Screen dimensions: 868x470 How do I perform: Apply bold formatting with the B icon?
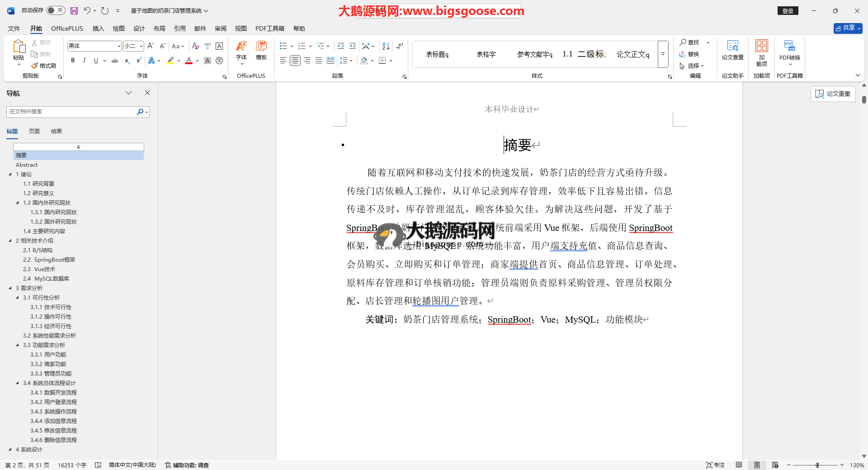73,61
